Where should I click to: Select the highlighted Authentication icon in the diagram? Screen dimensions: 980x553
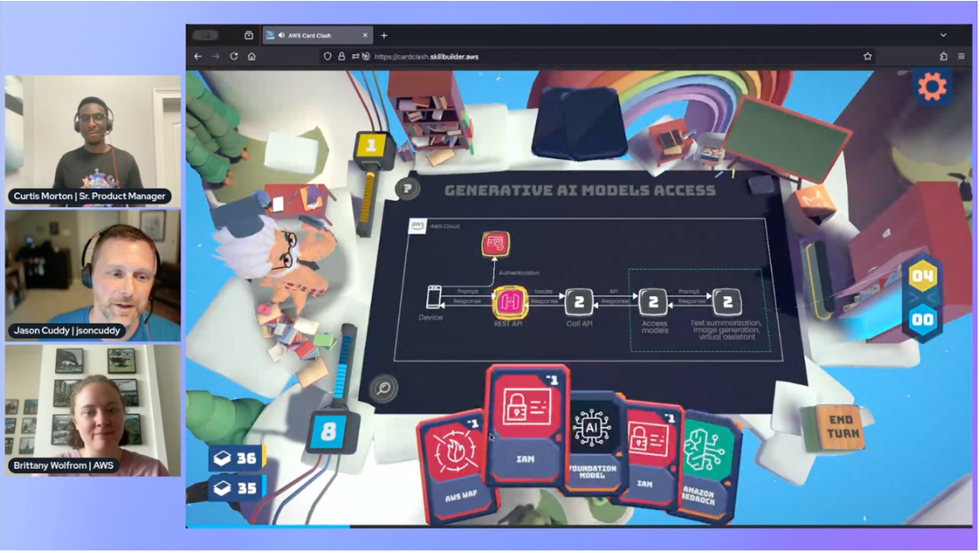click(x=495, y=243)
